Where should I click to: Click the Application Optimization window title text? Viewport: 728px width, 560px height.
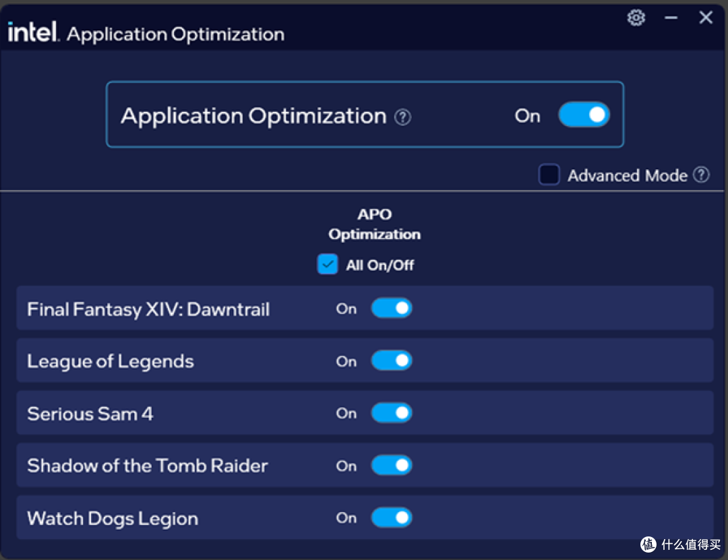[175, 34]
